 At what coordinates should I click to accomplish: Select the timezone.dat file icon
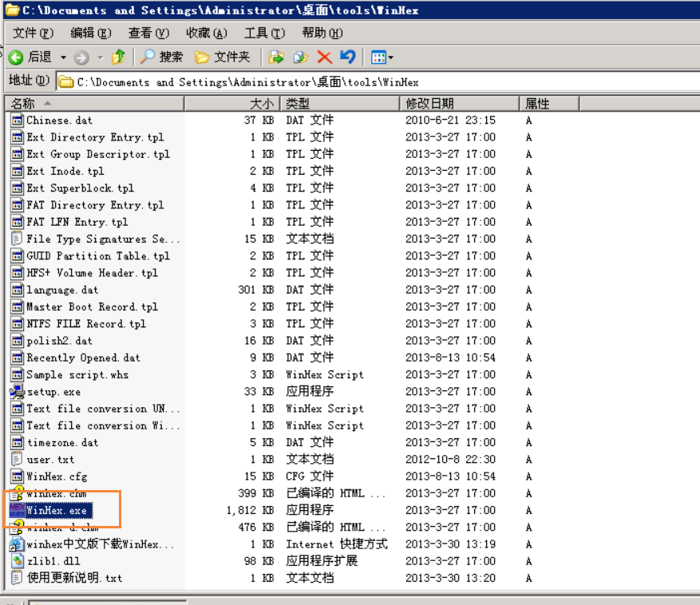point(17,442)
